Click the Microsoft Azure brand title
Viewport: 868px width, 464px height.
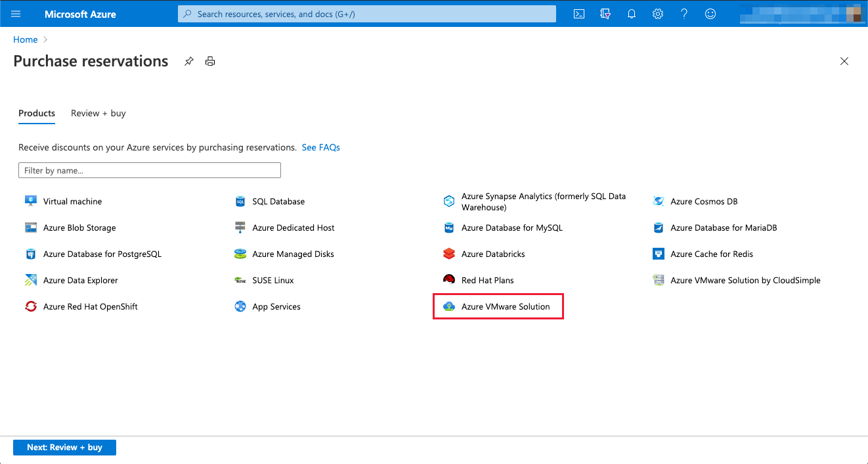(x=80, y=14)
